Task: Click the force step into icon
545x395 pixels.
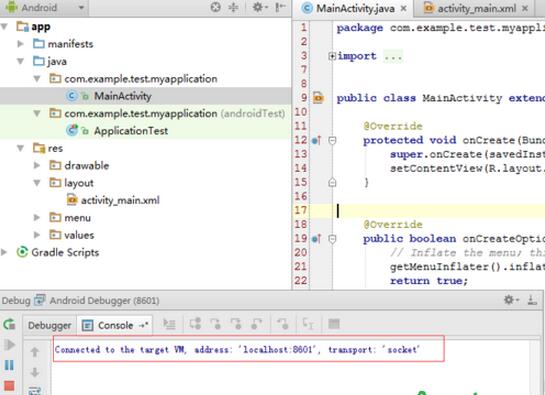Action: pos(236,324)
